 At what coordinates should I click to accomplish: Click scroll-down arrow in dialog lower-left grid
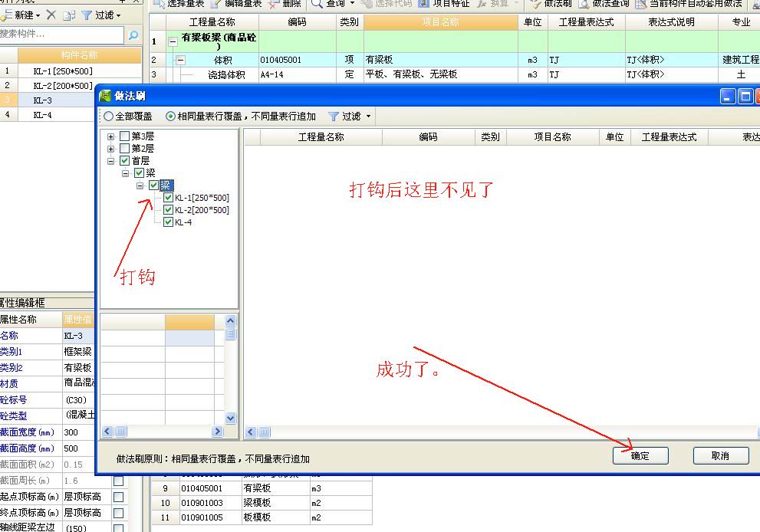(x=230, y=417)
